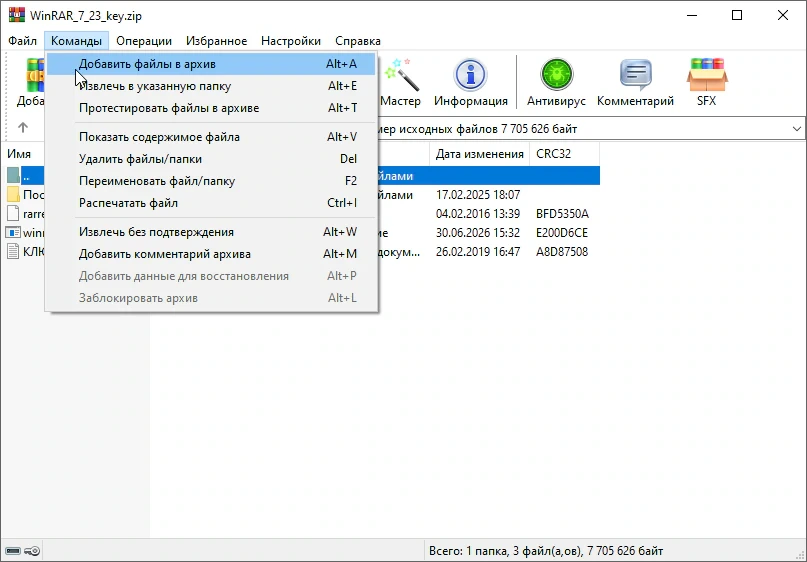The height and width of the screenshot is (562, 807).
Task: Open the Файл menu
Action: [x=22, y=41]
